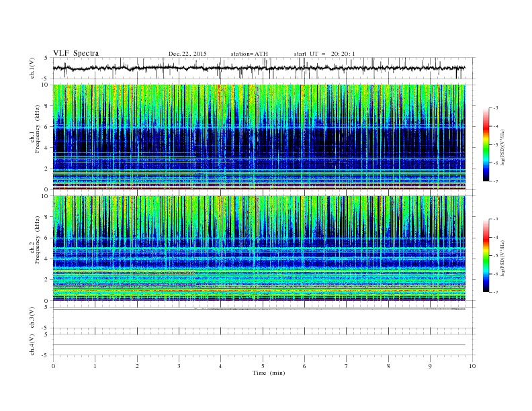Click the ch.2 spectrogram plot area
This screenshot has width=532, height=411.
click(259, 248)
